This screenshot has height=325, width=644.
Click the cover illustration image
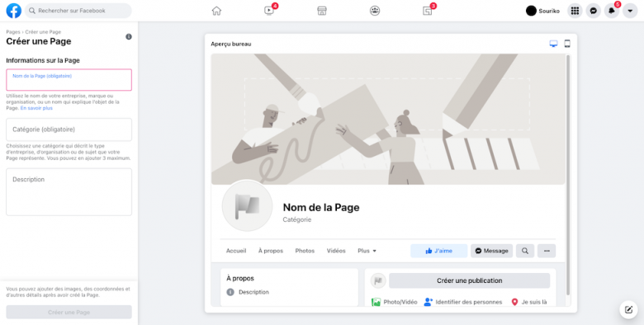pyautogui.click(x=388, y=119)
